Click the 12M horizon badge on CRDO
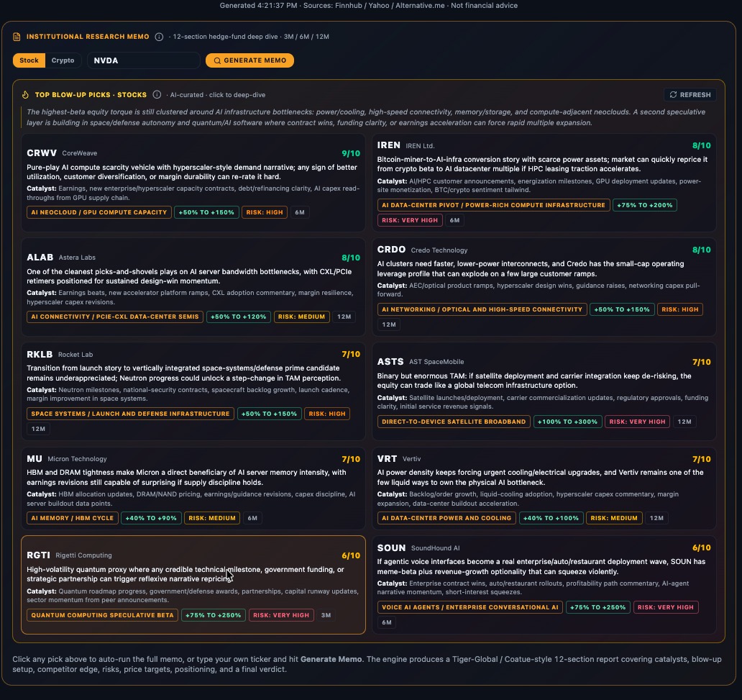 point(389,324)
